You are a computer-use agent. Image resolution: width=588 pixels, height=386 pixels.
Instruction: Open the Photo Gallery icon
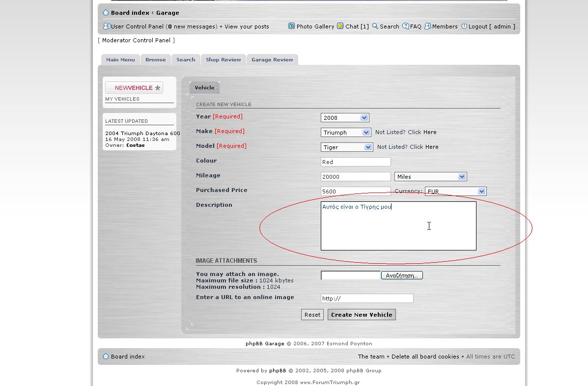[x=291, y=27]
